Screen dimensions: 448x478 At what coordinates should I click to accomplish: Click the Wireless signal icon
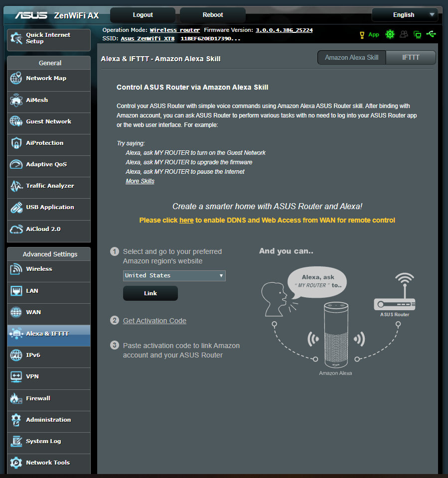pyautogui.click(x=16, y=269)
